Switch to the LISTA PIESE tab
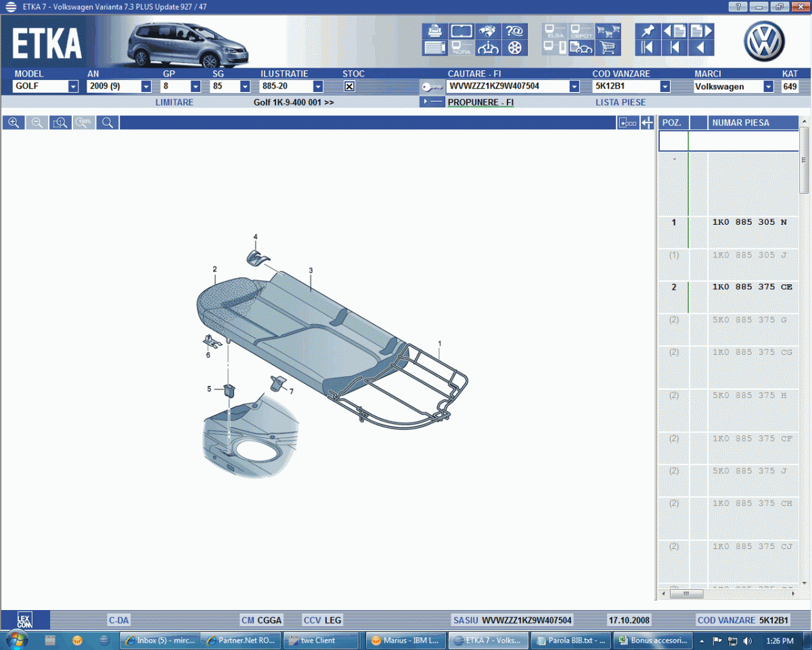 point(620,102)
